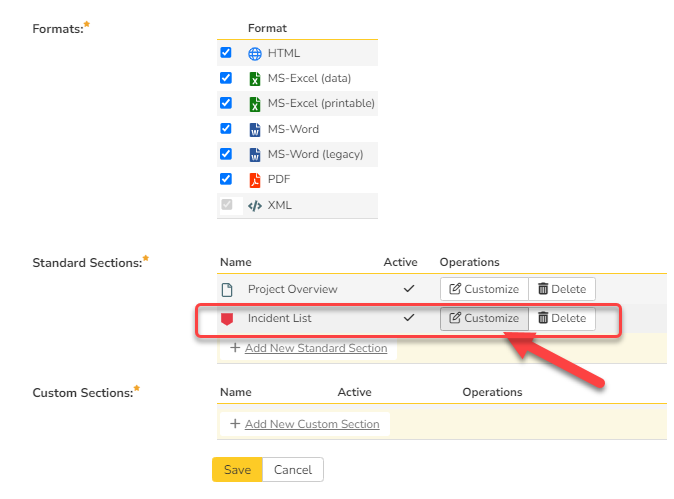674x499 pixels.
Task: Click the MS-Word (legacy) document icon
Action: click(x=254, y=154)
